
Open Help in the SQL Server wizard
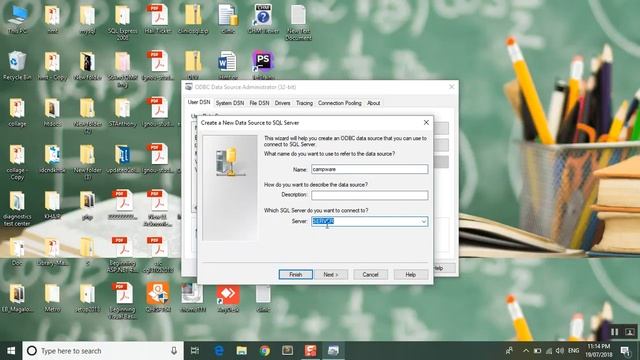click(411, 275)
